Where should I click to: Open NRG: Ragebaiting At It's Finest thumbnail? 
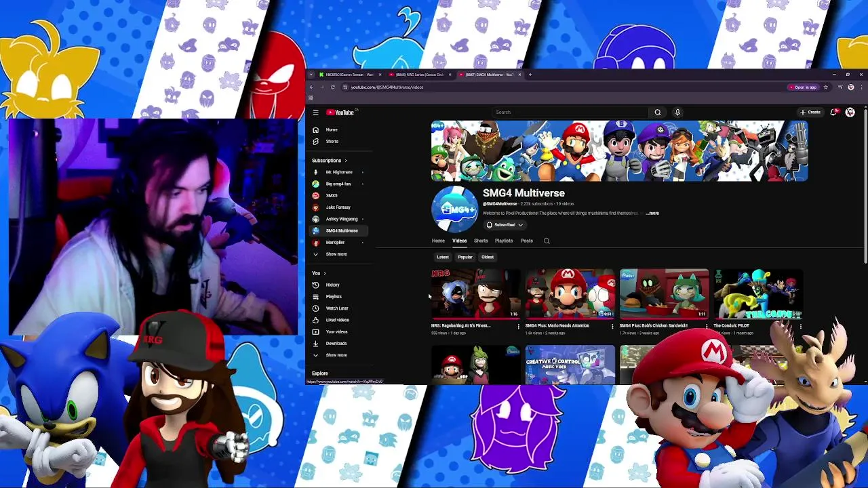coord(476,293)
